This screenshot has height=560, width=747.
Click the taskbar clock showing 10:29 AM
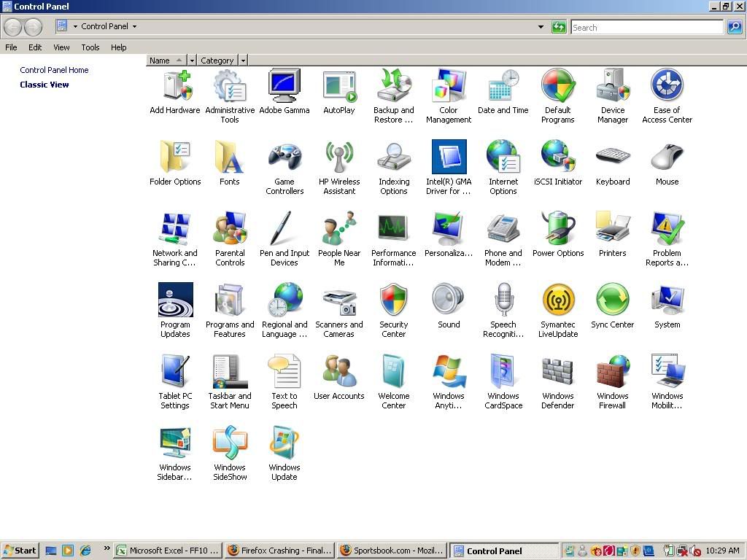(722, 551)
